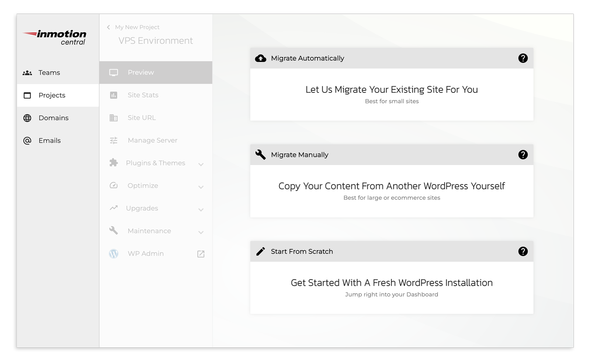The width and height of the screenshot is (590, 364).
Task: Click the Emails at-sign icon
Action: (27, 141)
